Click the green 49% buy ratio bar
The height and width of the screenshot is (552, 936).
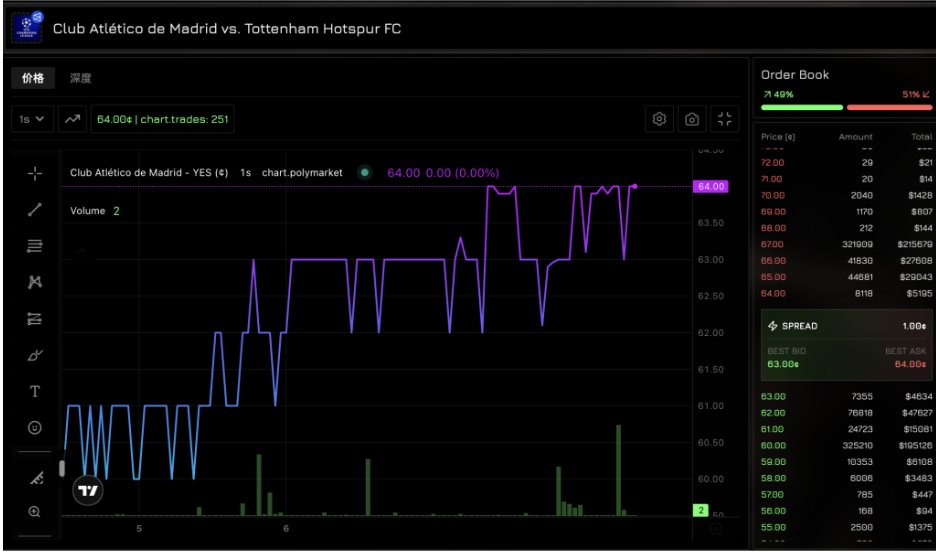[802, 107]
